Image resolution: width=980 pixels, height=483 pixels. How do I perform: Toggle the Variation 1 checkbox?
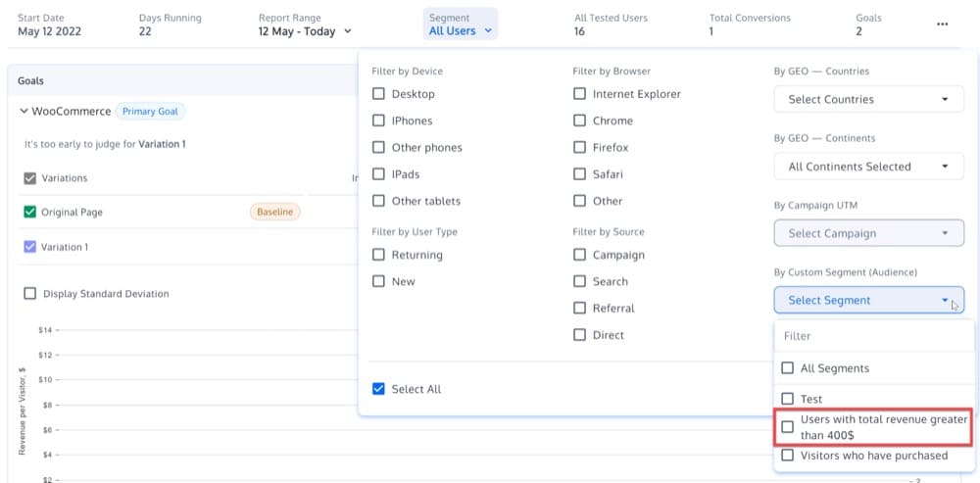point(30,247)
